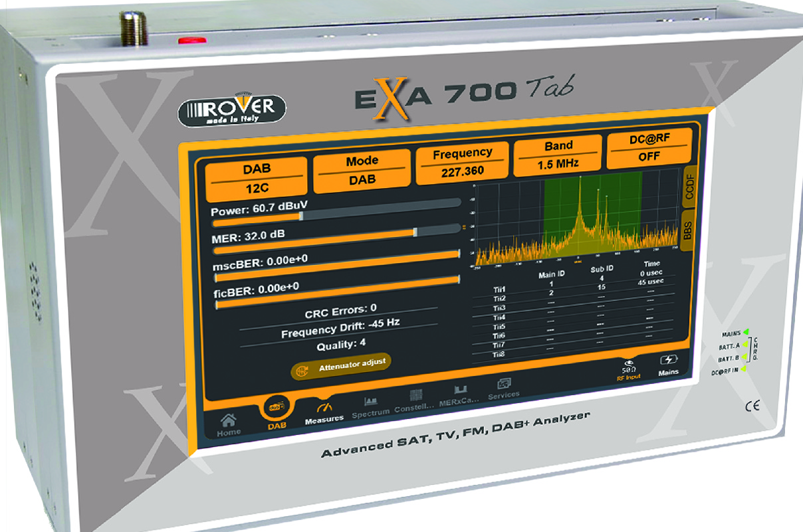The width and height of the screenshot is (803, 532).
Task: Click the mscBER level bar
Action: click(336, 267)
